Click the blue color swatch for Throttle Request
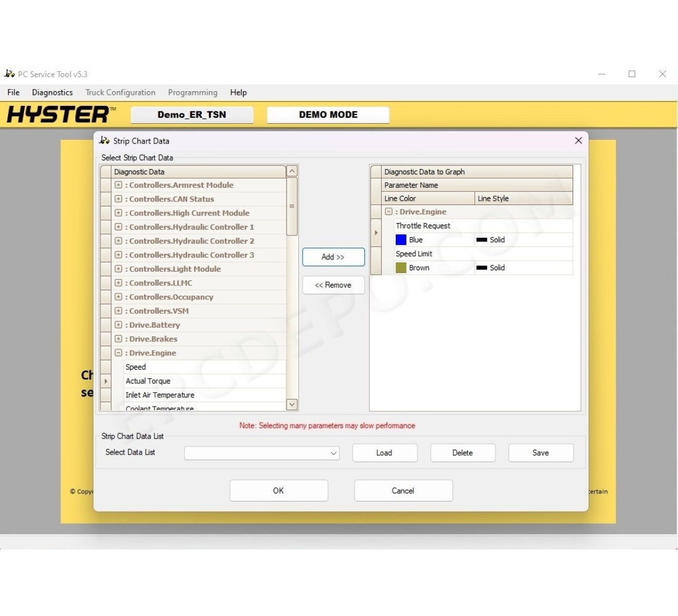 [401, 240]
